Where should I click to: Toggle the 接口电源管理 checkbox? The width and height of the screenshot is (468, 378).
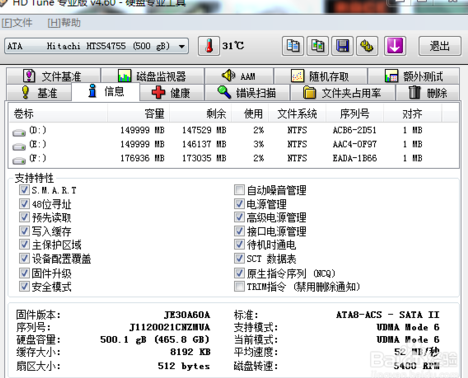pyautogui.click(x=239, y=231)
